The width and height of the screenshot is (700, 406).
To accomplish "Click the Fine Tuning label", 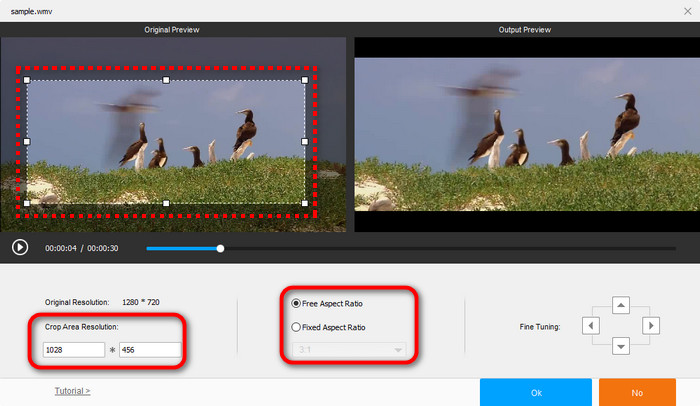I will click(539, 326).
